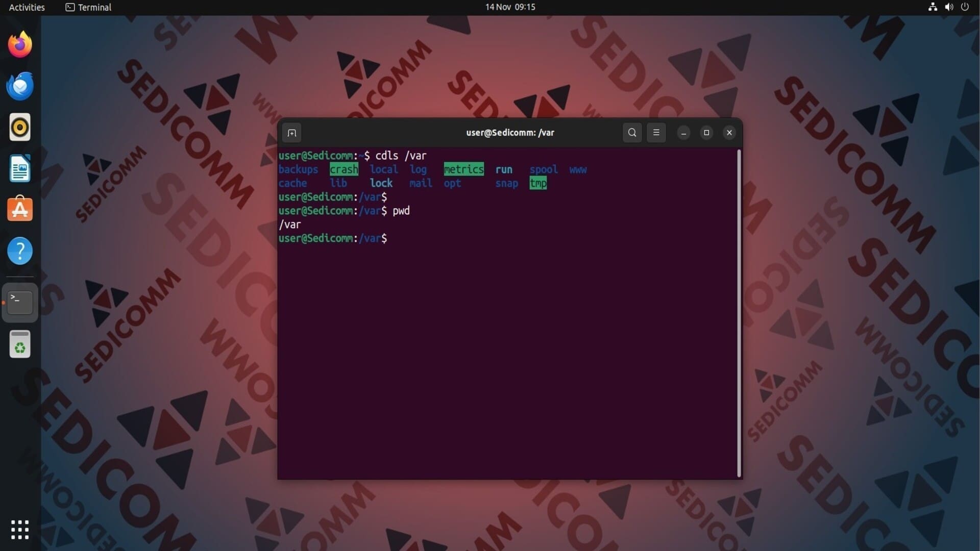The width and height of the screenshot is (980, 551).
Task: Show Applications grid button
Action: point(20,530)
